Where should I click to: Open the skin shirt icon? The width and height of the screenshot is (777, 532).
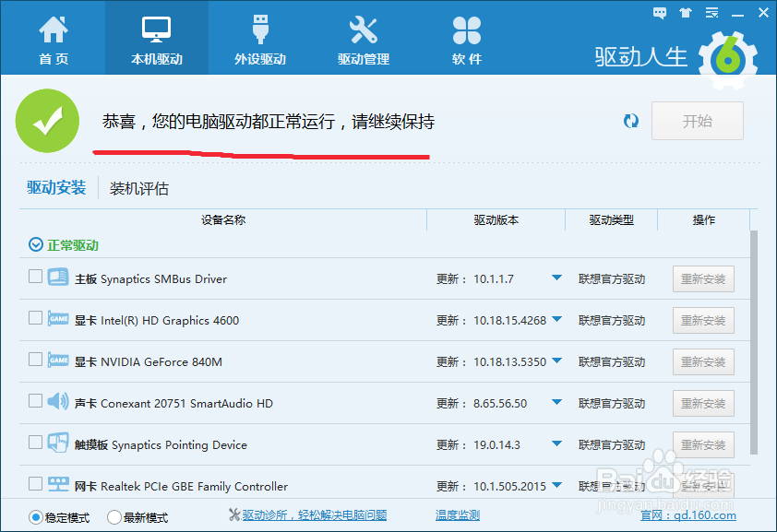686,13
